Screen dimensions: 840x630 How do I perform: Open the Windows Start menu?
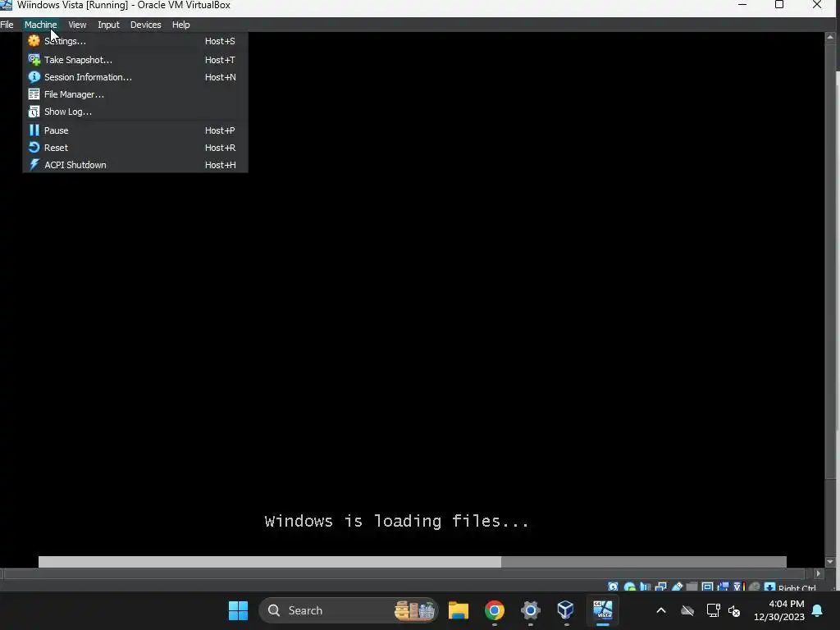tap(239, 610)
